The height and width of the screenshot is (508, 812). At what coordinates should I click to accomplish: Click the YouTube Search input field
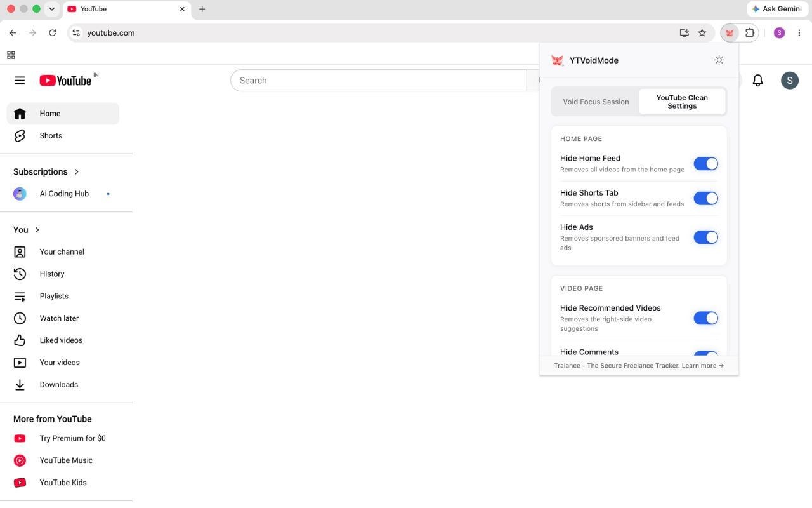[379, 81]
